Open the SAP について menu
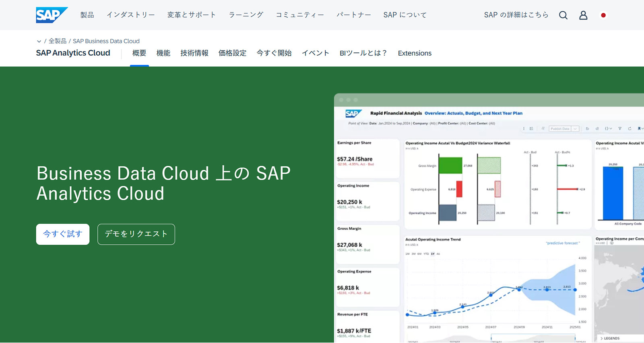Screen dimensions: 644x343 point(405,15)
